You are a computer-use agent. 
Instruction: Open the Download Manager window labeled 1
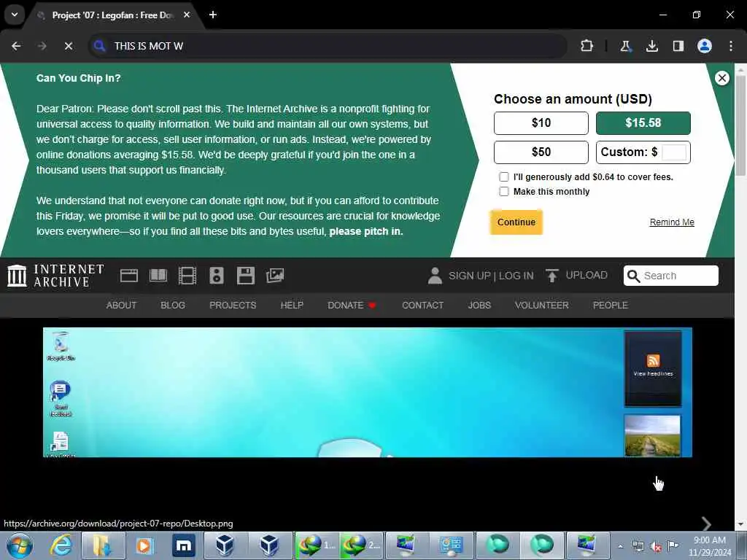(x=317, y=545)
